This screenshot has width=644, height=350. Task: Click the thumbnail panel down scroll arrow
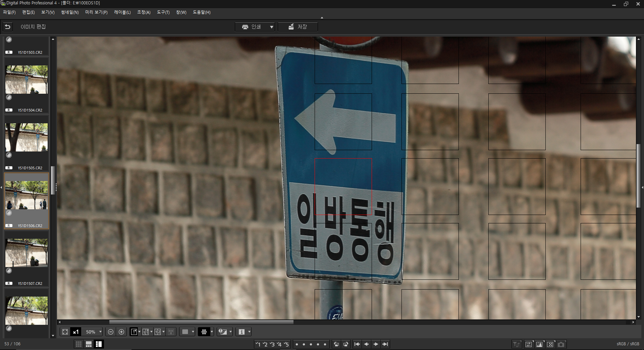click(x=53, y=336)
